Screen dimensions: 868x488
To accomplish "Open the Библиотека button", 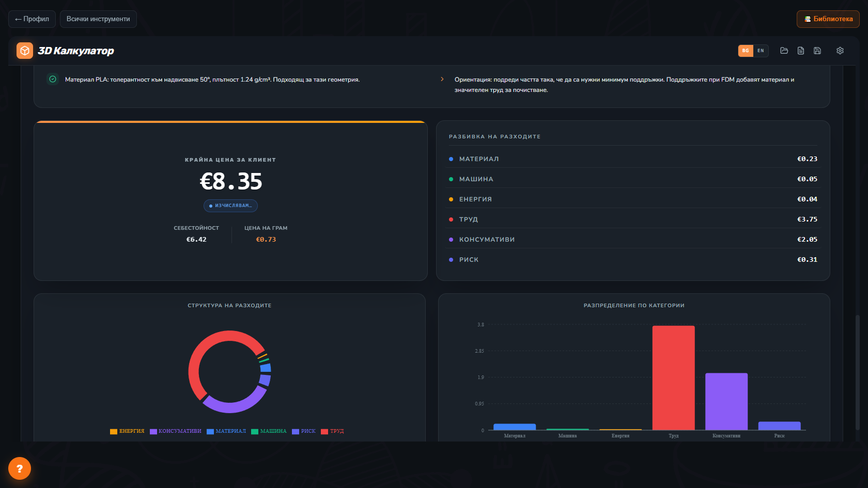I will coord(828,19).
